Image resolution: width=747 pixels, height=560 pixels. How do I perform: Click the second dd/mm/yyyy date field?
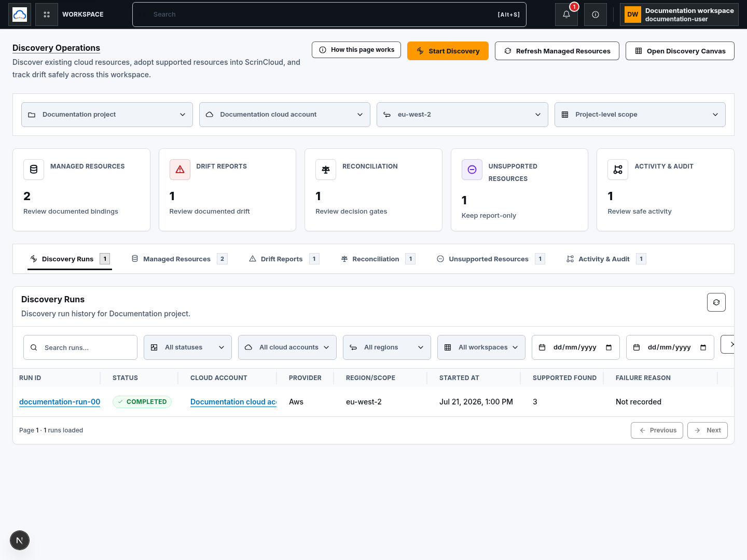tap(670, 347)
